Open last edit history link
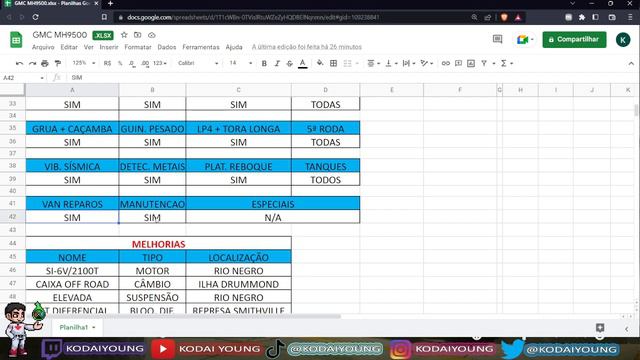This screenshot has height=360, width=640. click(x=307, y=47)
